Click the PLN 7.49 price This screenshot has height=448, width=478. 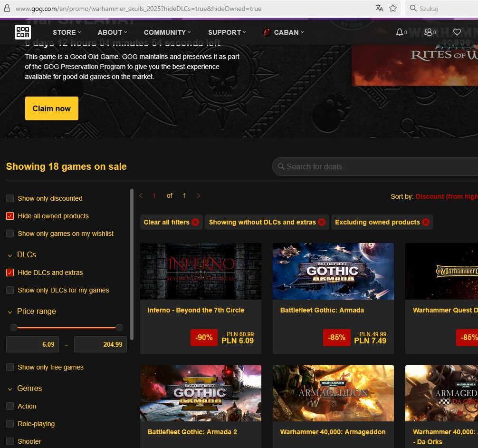point(370,341)
